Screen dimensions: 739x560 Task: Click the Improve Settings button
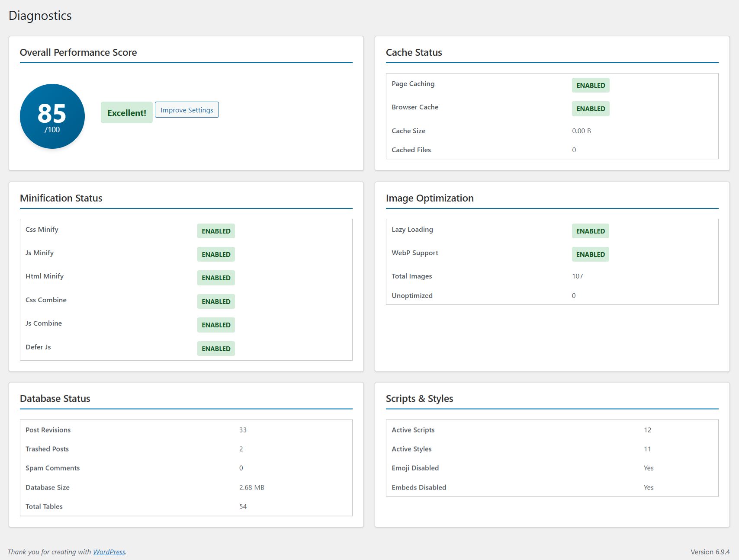tap(186, 109)
